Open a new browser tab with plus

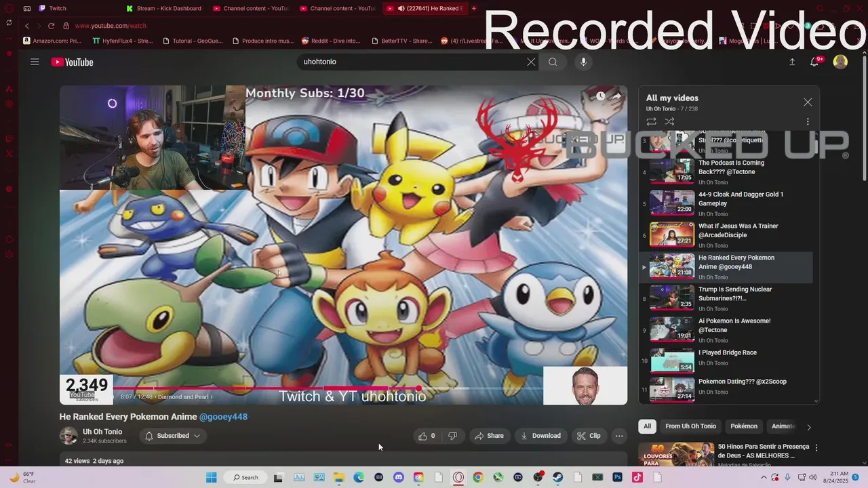tap(474, 8)
